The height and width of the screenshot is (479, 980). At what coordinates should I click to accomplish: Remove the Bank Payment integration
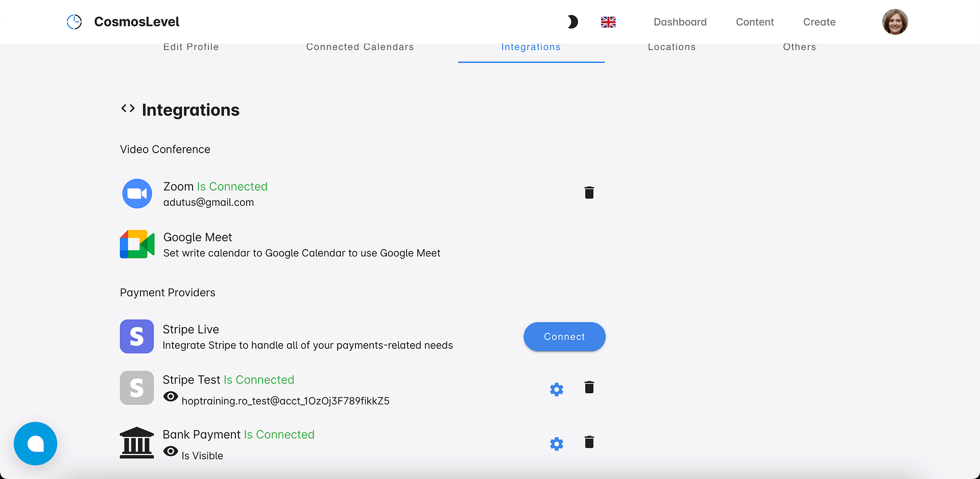pyautogui.click(x=589, y=442)
